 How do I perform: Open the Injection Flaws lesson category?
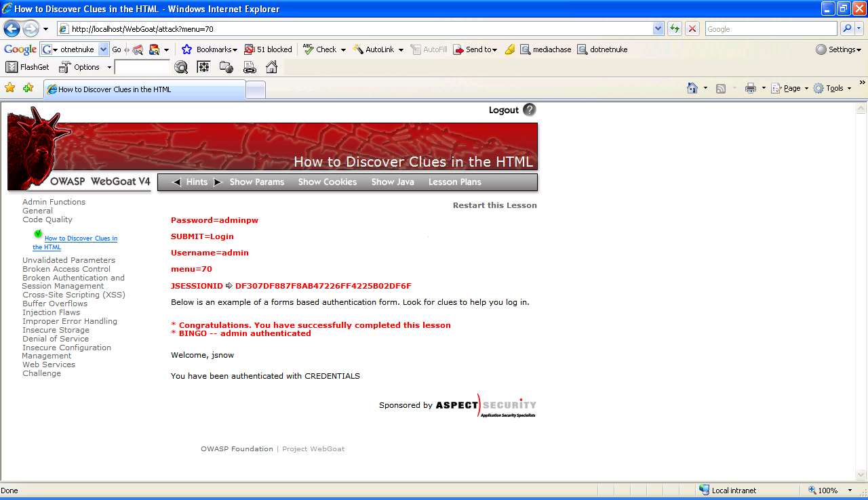coord(51,312)
